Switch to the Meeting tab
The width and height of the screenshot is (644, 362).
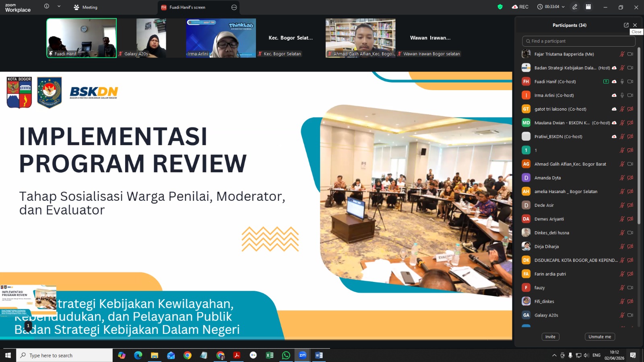coord(86,7)
